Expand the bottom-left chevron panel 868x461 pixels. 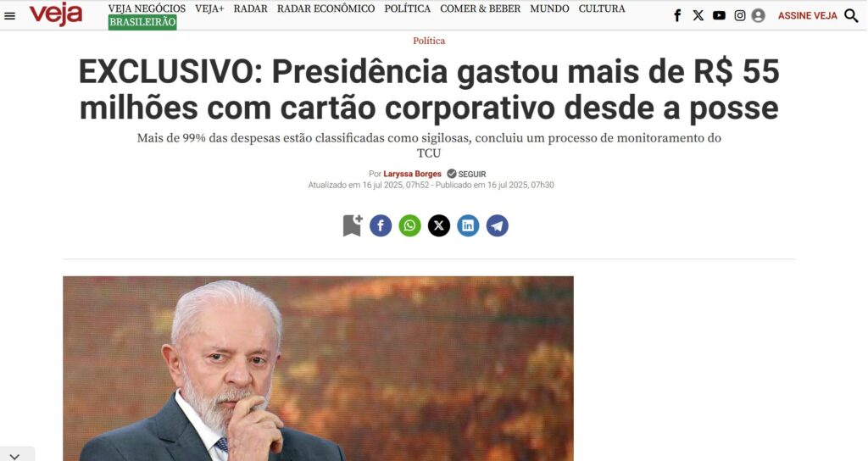tap(15, 455)
